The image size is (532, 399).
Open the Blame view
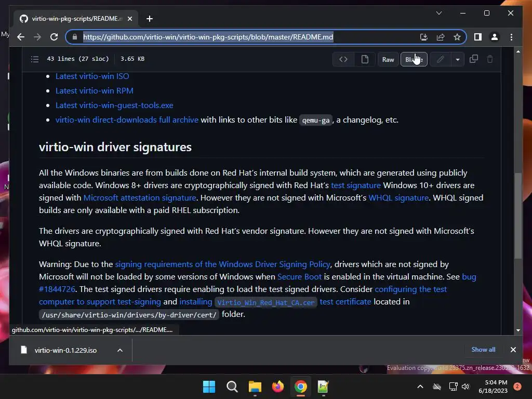click(414, 59)
